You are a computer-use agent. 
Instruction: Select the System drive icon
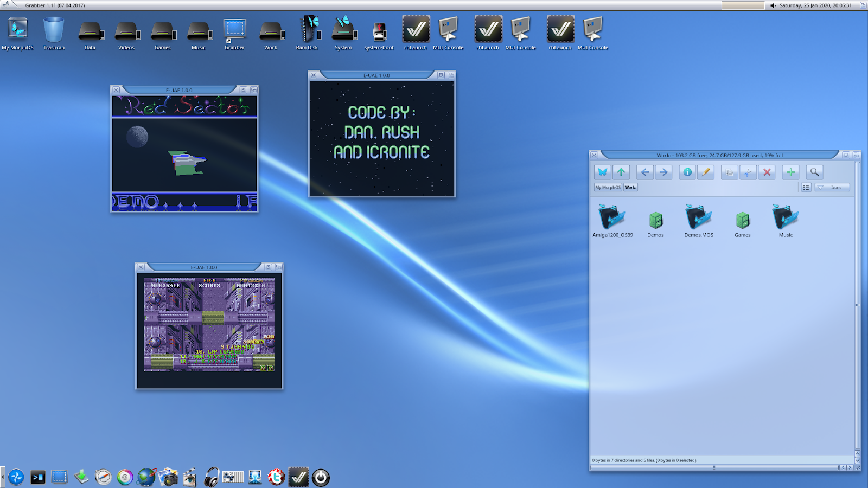pyautogui.click(x=343, y=34)
